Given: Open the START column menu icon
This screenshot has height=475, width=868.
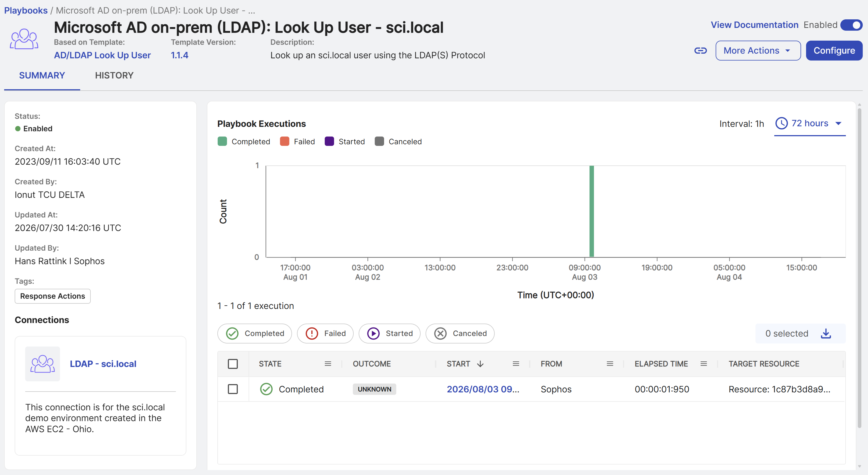Looking at the screenshot, I should pos(516,364).
